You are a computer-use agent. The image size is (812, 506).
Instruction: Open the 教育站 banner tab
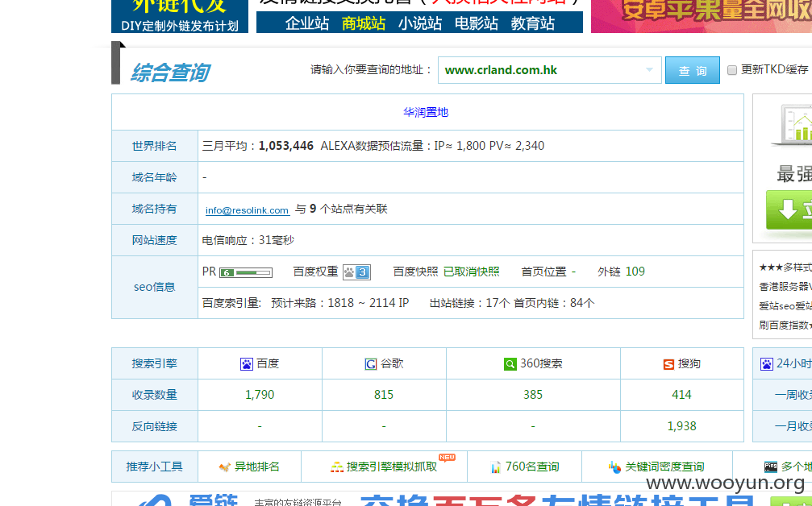click(x=533, y=23)
